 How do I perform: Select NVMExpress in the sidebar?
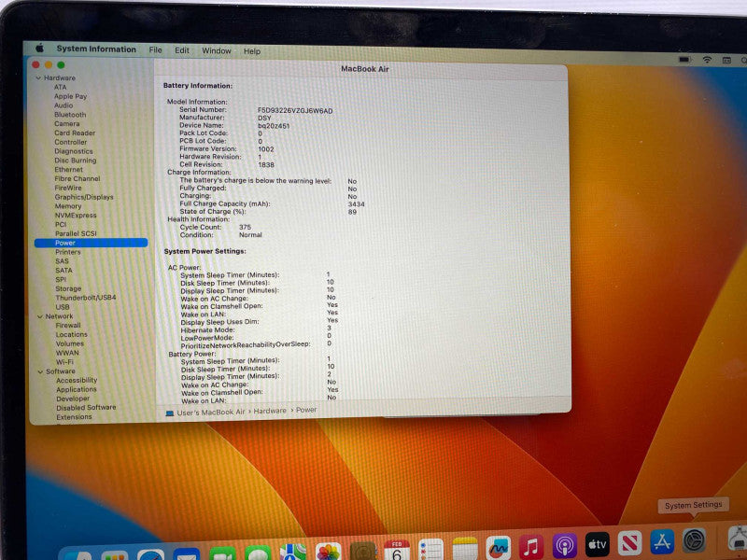[76, 216]
